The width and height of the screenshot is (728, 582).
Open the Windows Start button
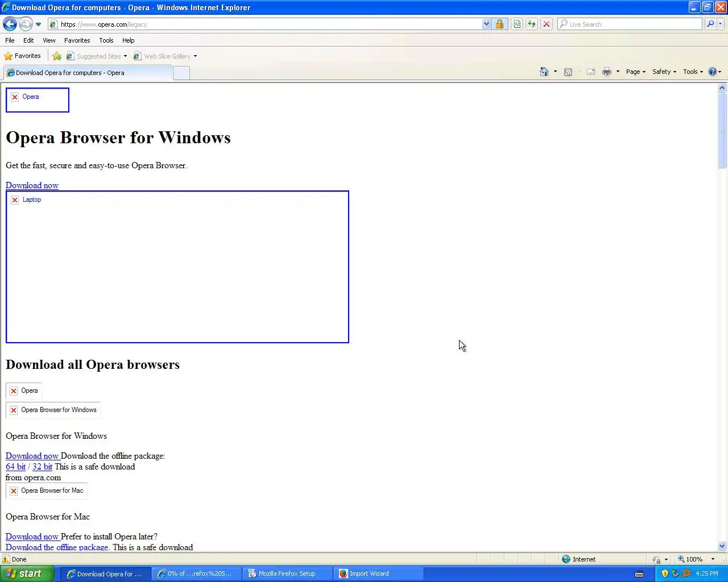[27, 573]
